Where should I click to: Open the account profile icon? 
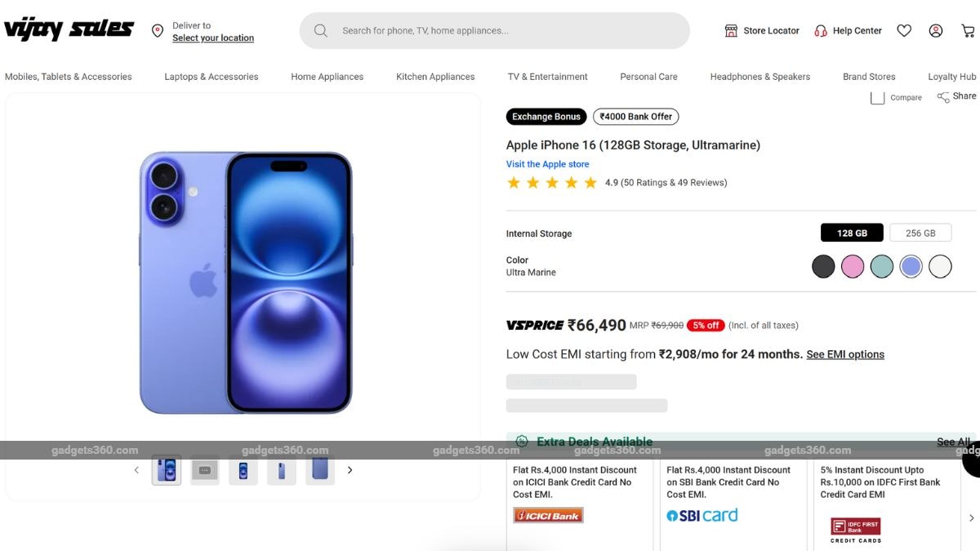(936, 30)
